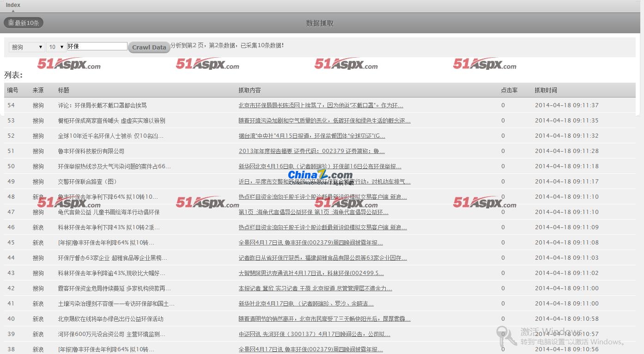This screenshot has height=354, width=644.
Task: Click the 最新10条 button
Action: (x=24, y=23)
